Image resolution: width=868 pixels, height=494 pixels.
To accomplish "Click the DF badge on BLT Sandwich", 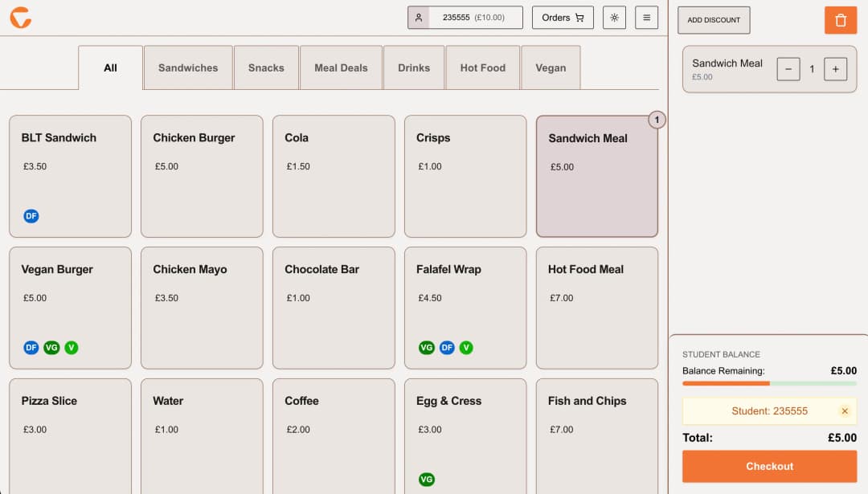I will click(x=31, y=216).
